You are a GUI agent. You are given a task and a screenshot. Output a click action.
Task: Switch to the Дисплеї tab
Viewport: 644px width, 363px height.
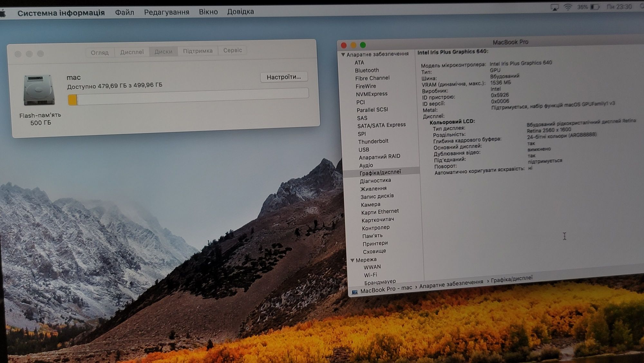pos(132,52)
